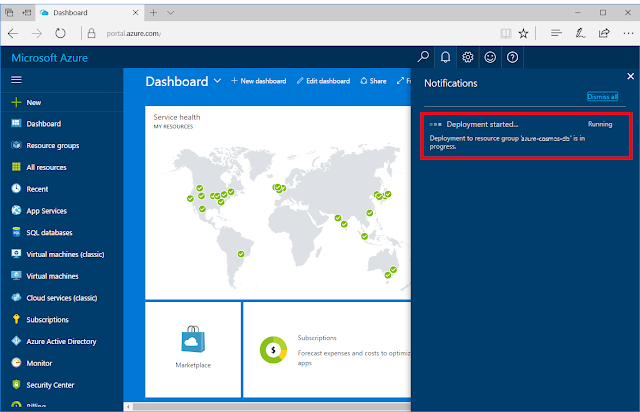Click New dashboard button
Viewport: 640px width, 412px height.
coord(259,81)
